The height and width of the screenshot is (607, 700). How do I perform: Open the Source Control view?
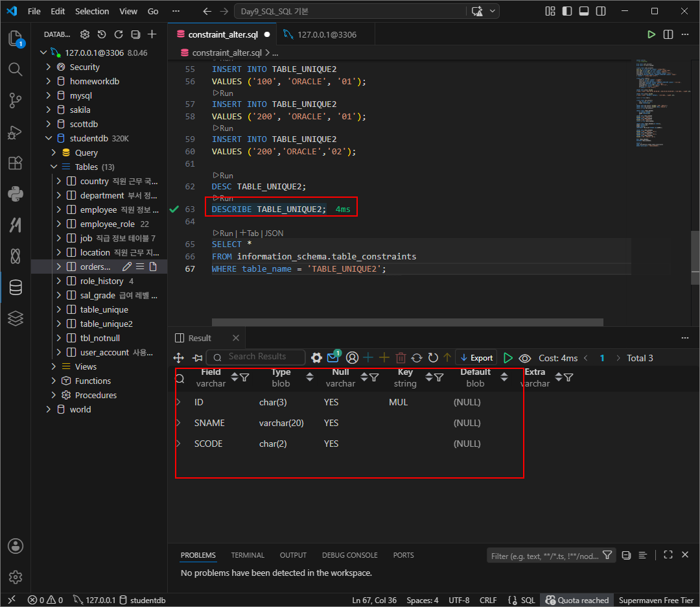[x=15, y=101]
